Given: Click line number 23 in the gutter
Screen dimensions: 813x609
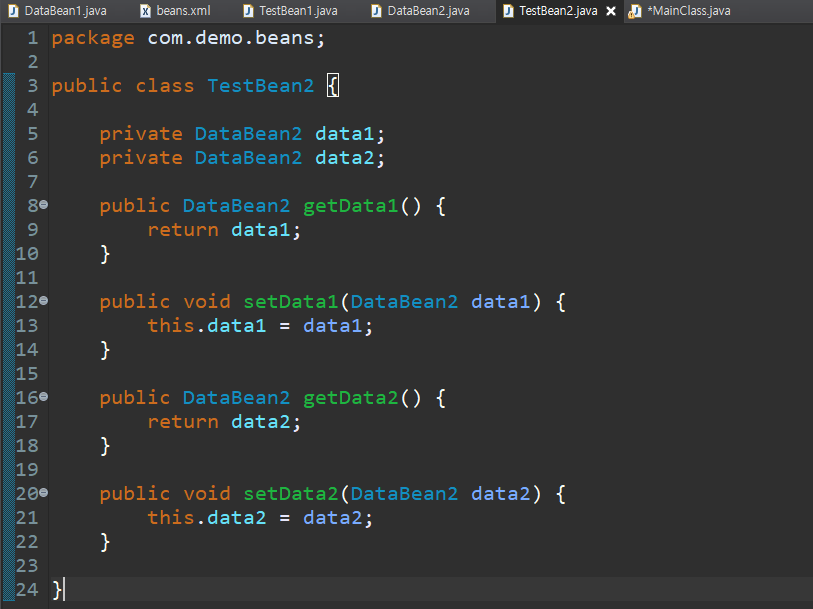Looking at the screenshot, I should tap(27, 565).
